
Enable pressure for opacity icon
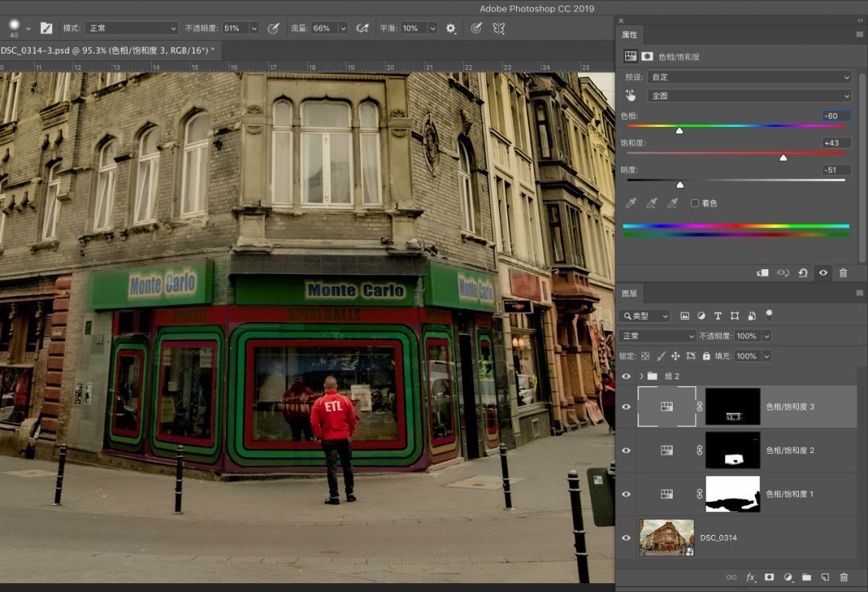click(x=273, y=28)
